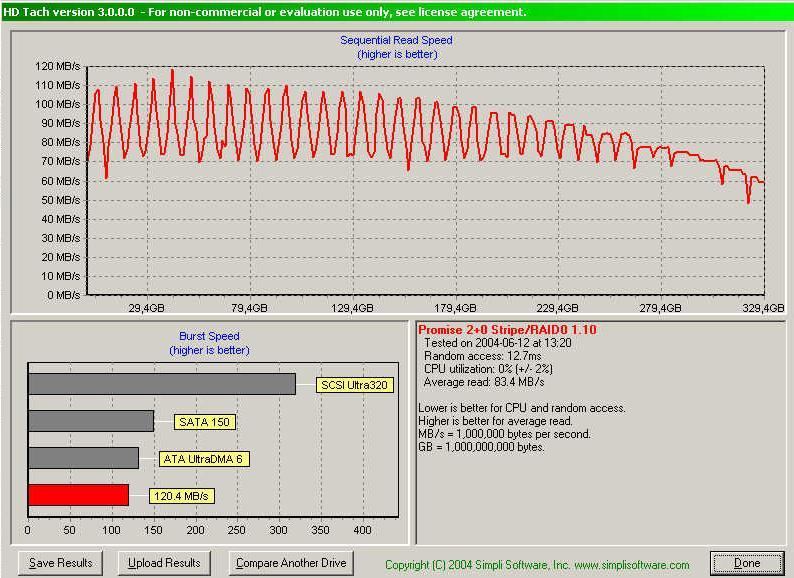Close the dialog with Done
The image size is (794, 578).
coord(747,563)
